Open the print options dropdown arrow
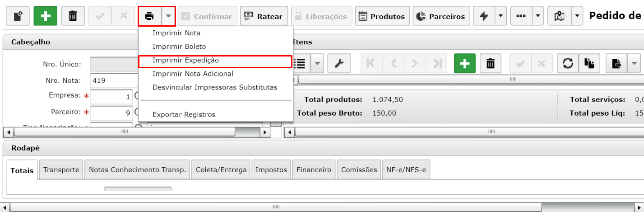Screen dimensions: 644x212 tap(168, 16)
